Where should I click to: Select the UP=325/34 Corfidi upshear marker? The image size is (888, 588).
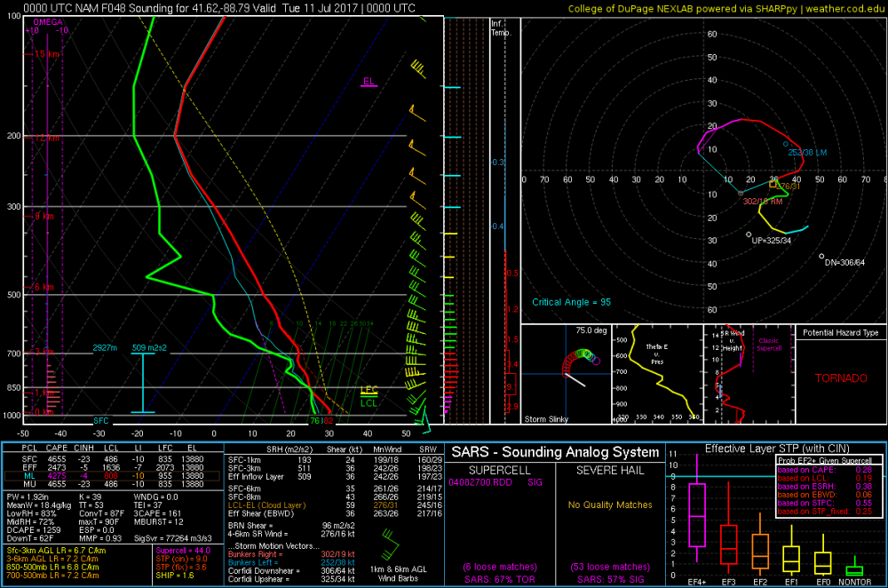(749, 234)
